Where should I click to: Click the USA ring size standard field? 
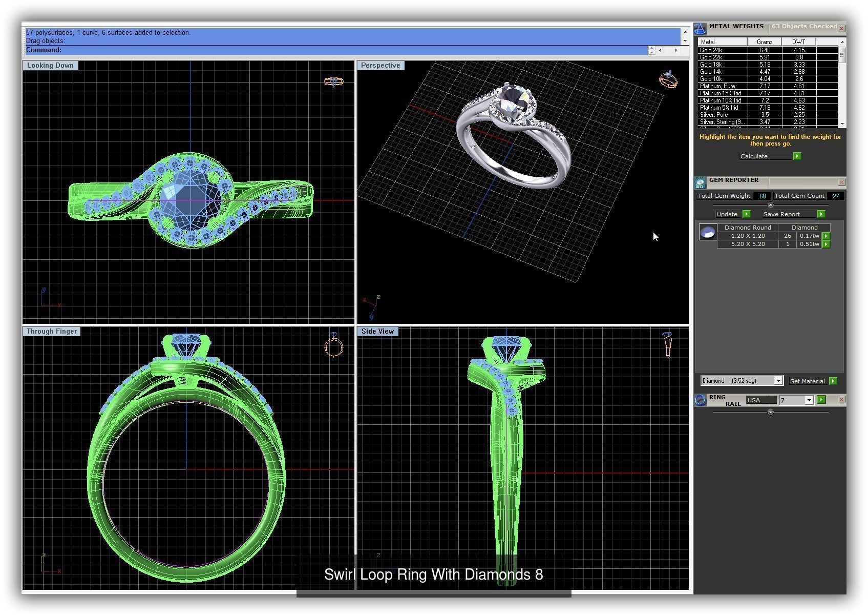click(761, 400)
